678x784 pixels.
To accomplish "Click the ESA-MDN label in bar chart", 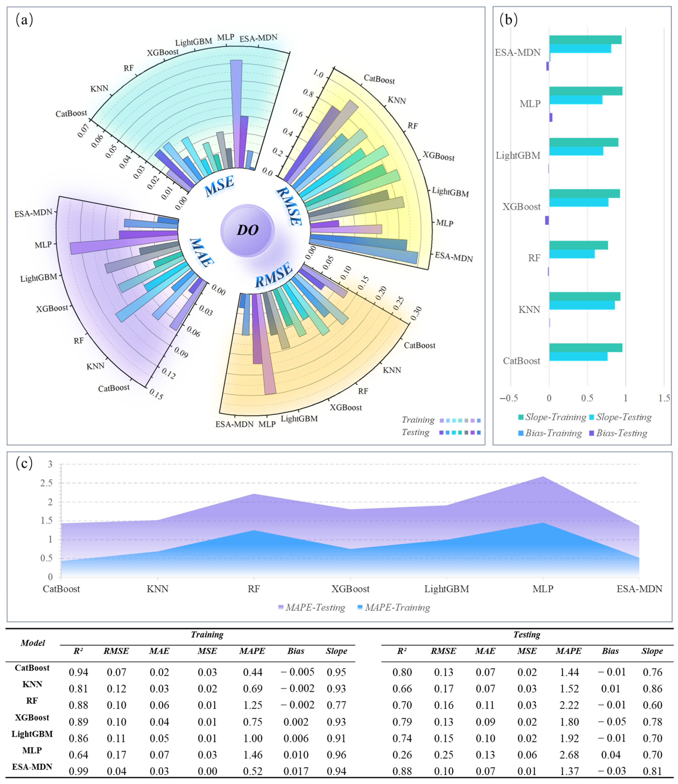I will pos(517,53).
